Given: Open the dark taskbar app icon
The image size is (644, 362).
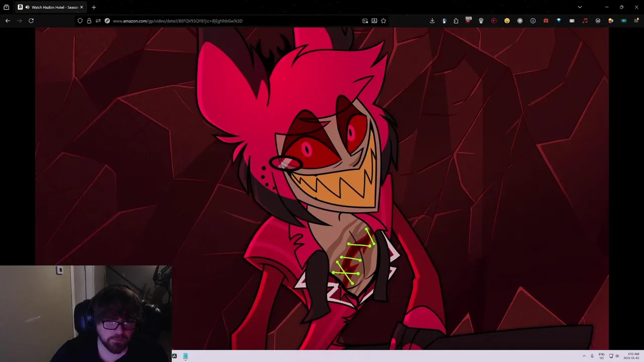Looking at the screenshot, I should pyautogui.click(x=174, y=356).
